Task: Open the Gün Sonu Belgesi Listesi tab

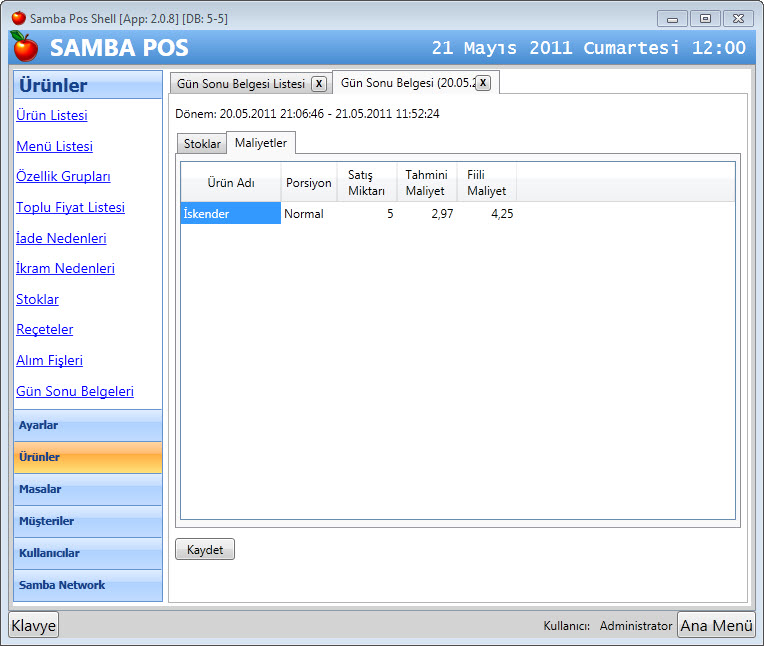Action: tap(241, 84)
